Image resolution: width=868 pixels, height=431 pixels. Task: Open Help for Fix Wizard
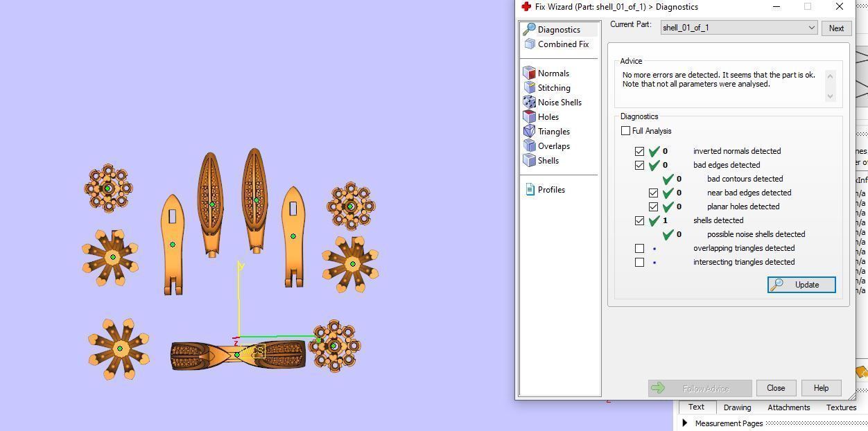(x=821, y=388)
